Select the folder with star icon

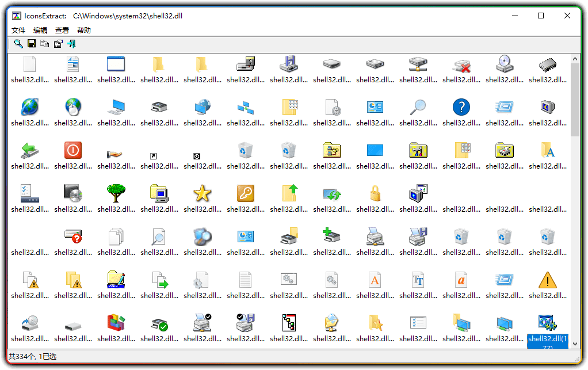(375, 323)
